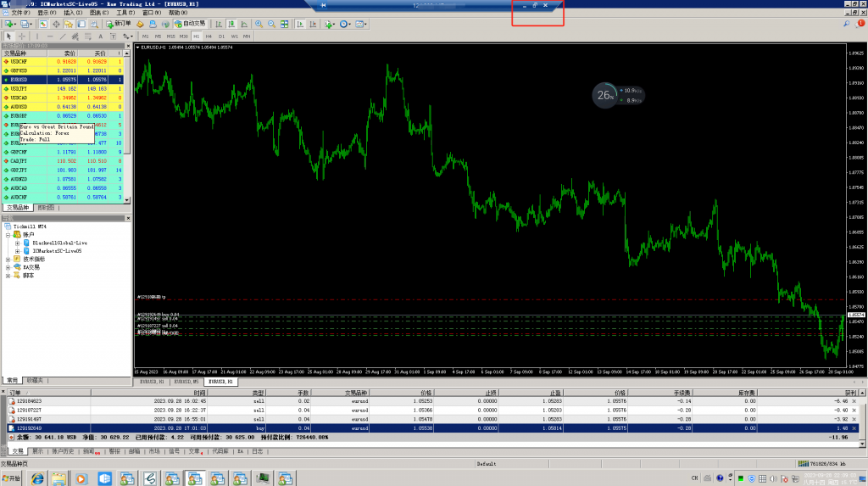
Task: Zoom in on the chart magnifier icon
Action: pyautogui.click(x=259, y=24)
